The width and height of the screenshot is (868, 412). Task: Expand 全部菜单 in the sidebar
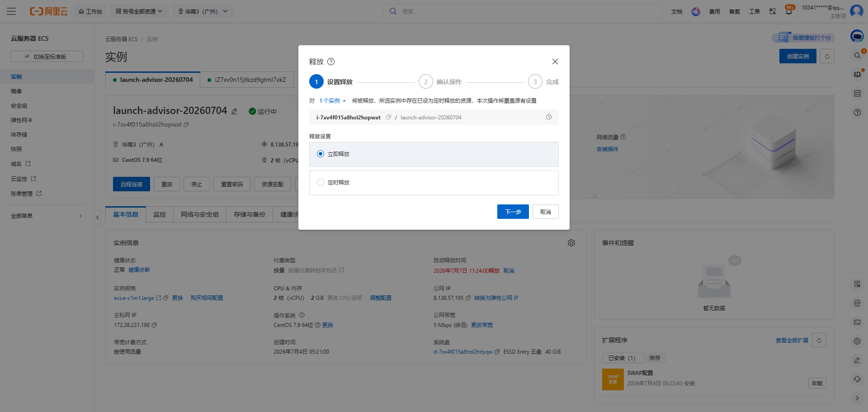click(x=47, y=216)
